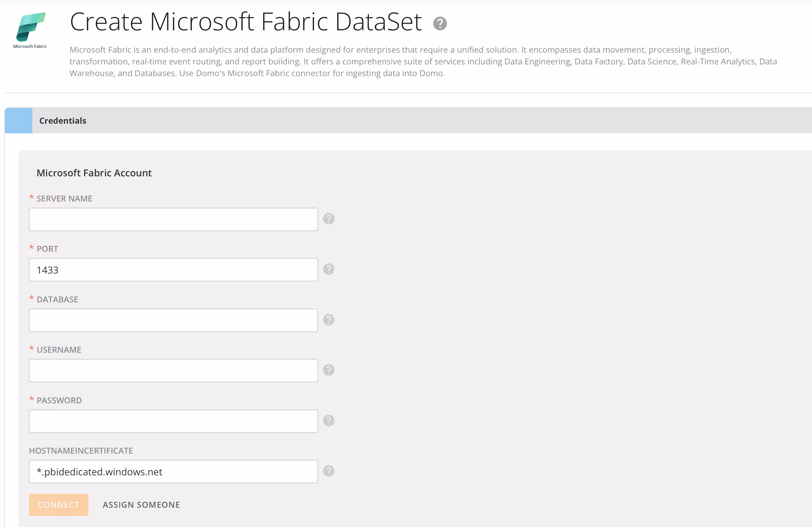This screenshot has height=527, width=812.
Task: Open help tooltip for Username field
Action: 329,370
